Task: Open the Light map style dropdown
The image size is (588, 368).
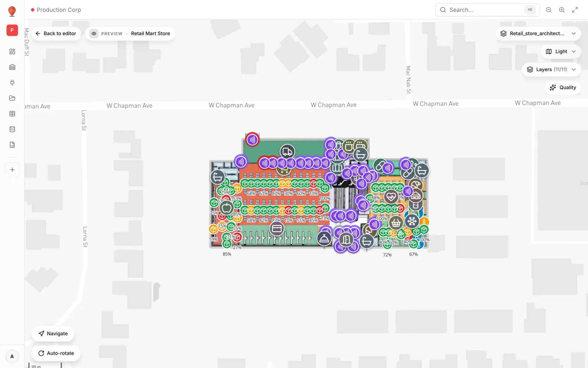Action: 561,52
